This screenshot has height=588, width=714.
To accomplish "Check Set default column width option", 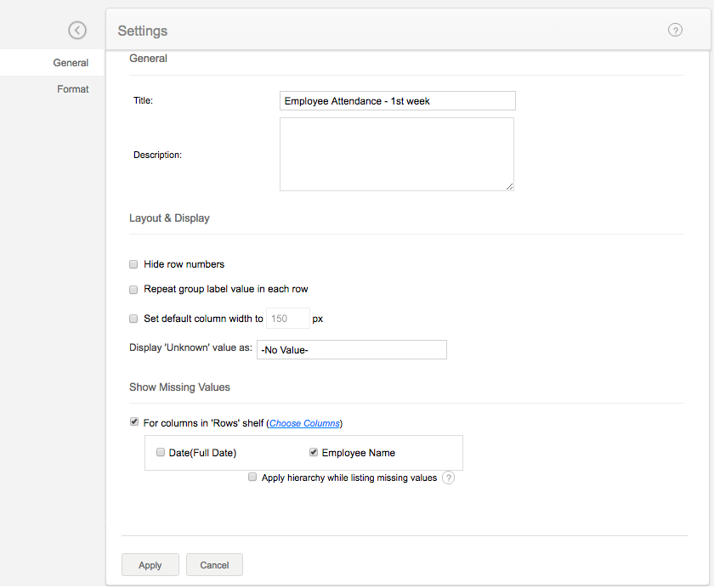I will click(133, 319).
